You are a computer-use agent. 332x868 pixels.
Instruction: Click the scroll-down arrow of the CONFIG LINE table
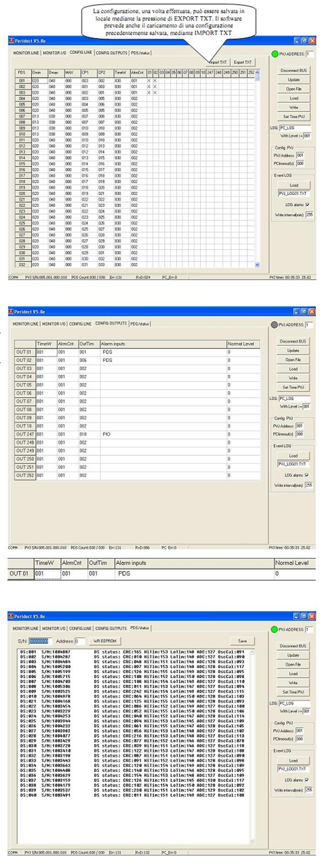coord(257,265)
